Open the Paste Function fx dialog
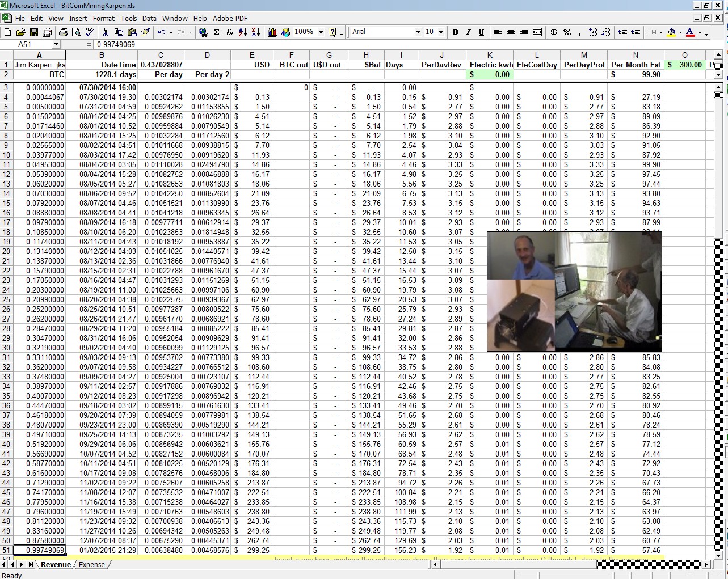Viewport: 728px width, 579px height. (x=229, y=32)
